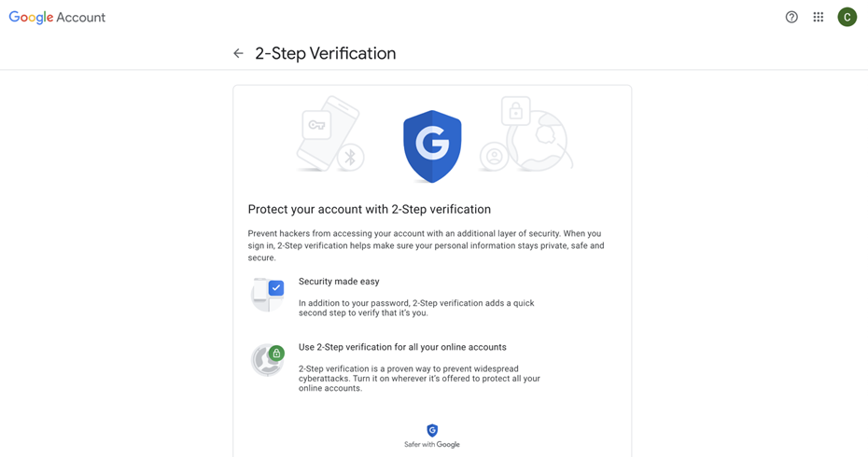
Task: Click the Safer with Google text
Action: [432, 445]
